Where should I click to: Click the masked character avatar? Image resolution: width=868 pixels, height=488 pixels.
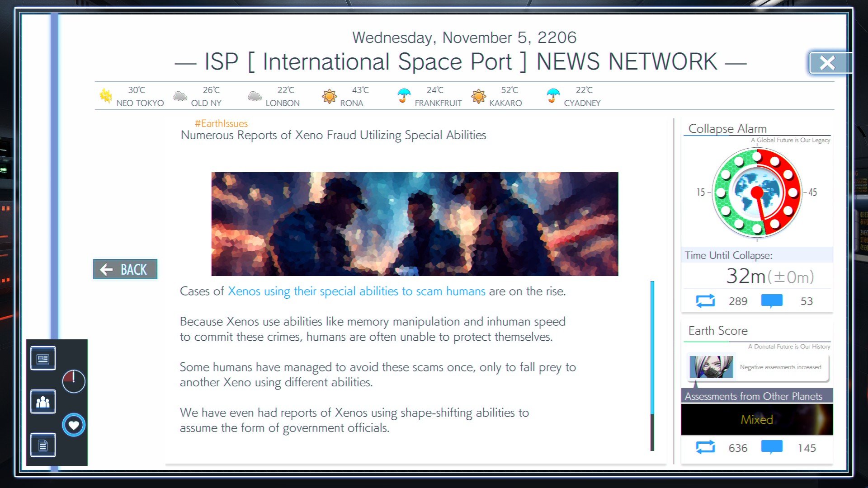[711, 367]
